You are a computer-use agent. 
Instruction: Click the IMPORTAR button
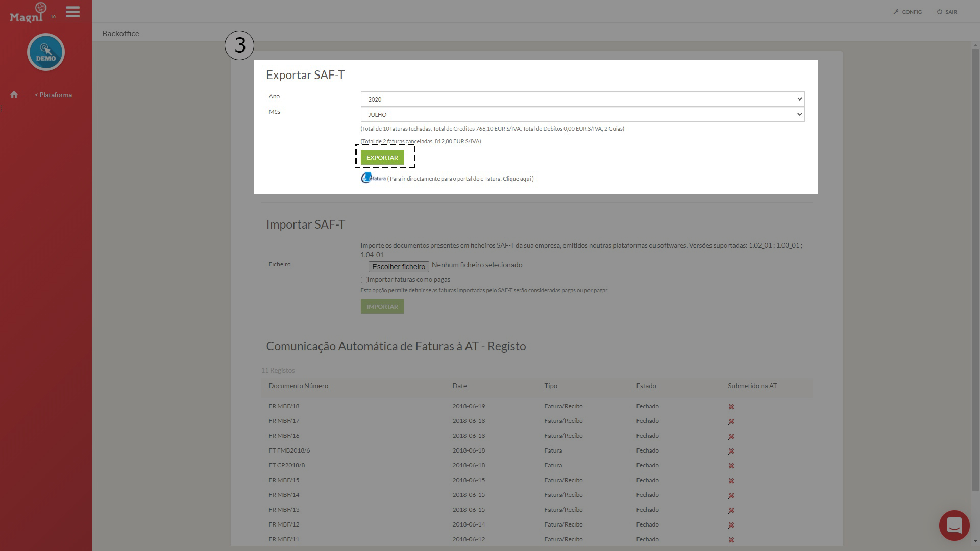click(382, 306)
